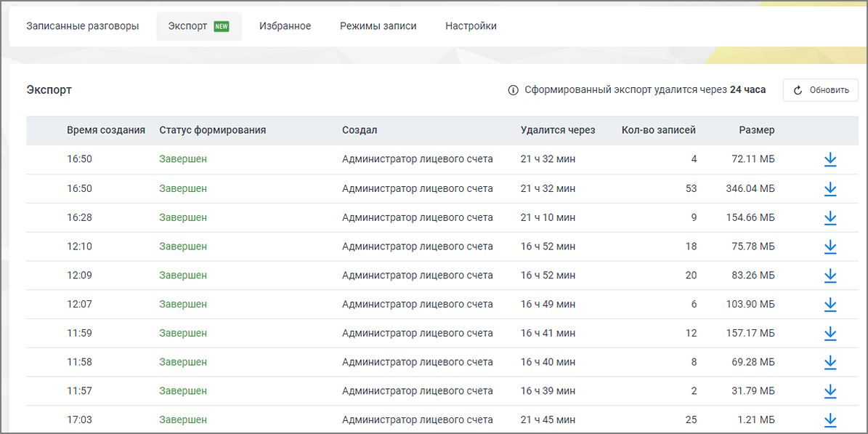The width and height of the screenshot is (868, 434).
Task: Click the 12:10 creation time cell
Action: [x=79, y=246]
